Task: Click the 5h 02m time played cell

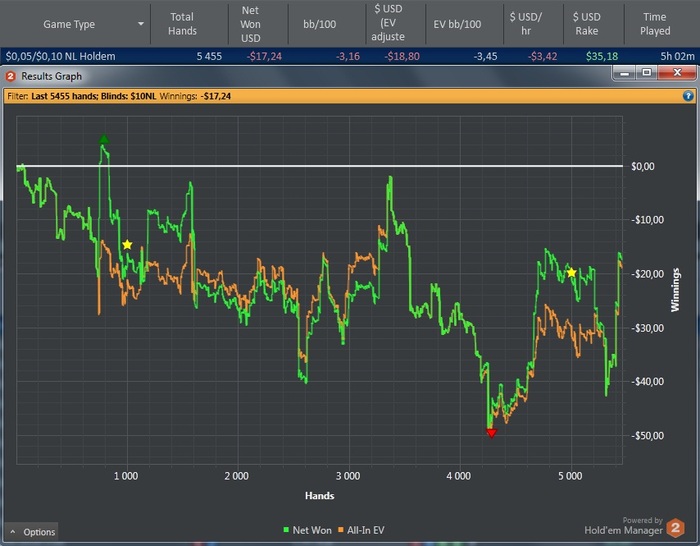Action: (677, 56)
